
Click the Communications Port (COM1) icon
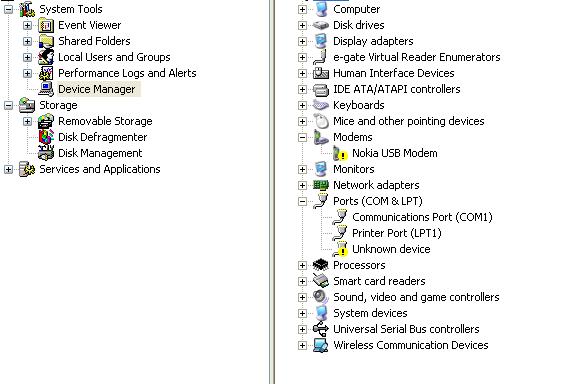340,217
